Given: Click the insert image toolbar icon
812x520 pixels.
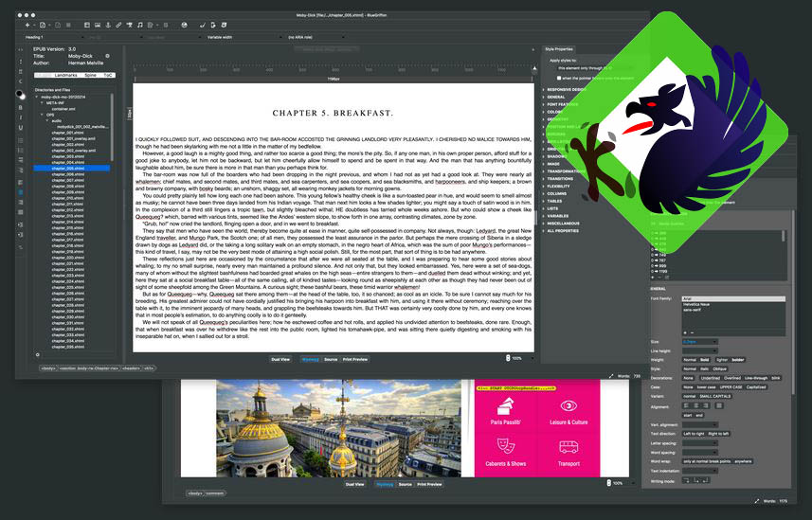Looking at the screenshot, I should (x=98, y=25).
